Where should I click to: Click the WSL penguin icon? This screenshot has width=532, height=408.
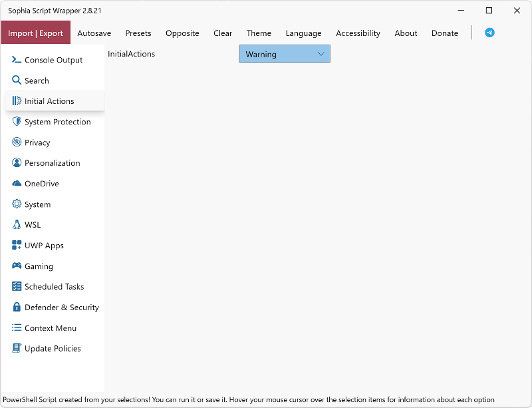pyautogui.click(x=17, y=225)
